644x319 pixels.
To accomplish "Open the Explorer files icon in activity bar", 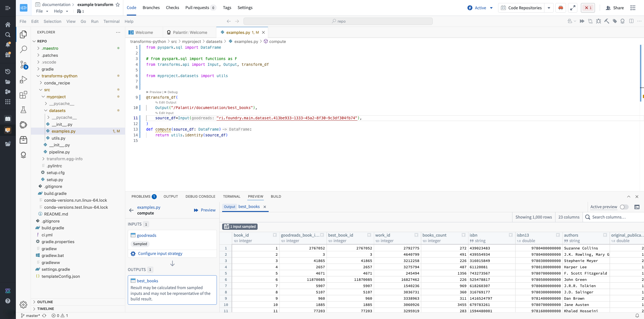I will [23, 34].
